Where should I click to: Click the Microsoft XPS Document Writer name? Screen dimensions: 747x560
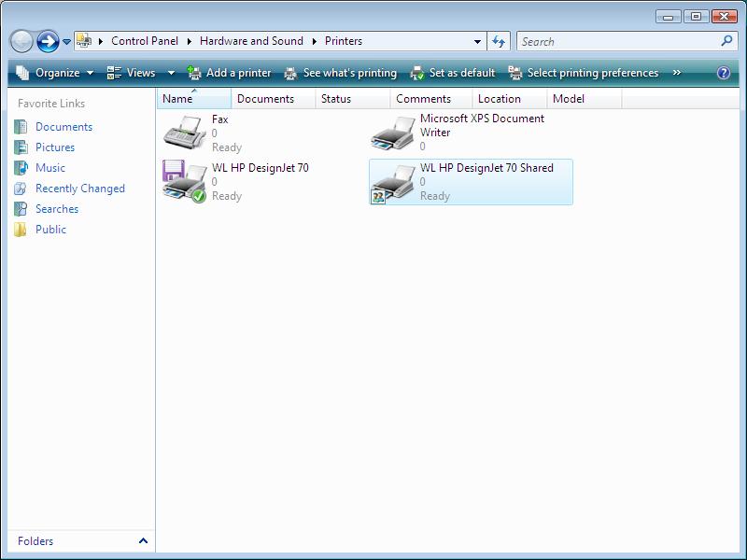click(x=482, y=125)
